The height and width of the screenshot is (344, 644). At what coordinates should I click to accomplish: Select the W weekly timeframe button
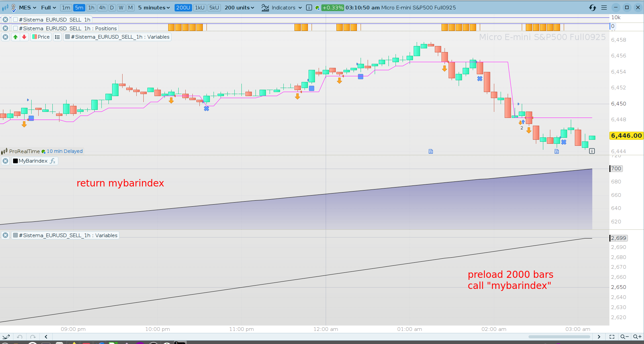pyautogui.click(x=121, y=7)
